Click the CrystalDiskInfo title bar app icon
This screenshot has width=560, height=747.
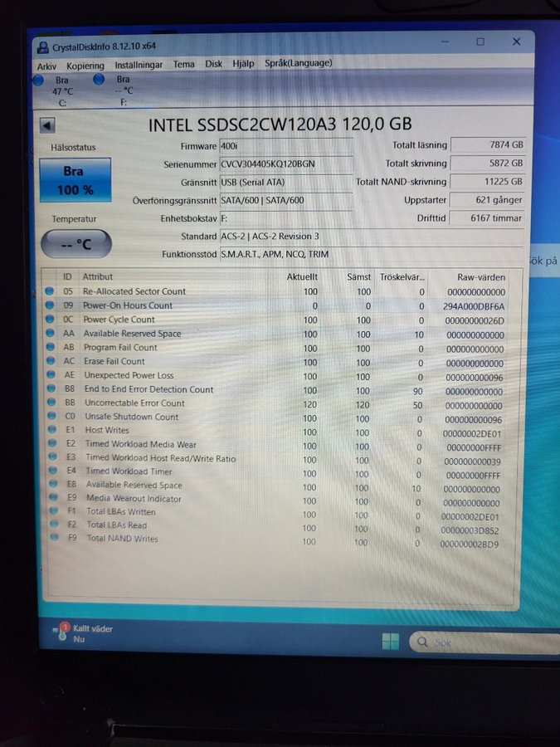pyautogui.click(x=44, y=47)
